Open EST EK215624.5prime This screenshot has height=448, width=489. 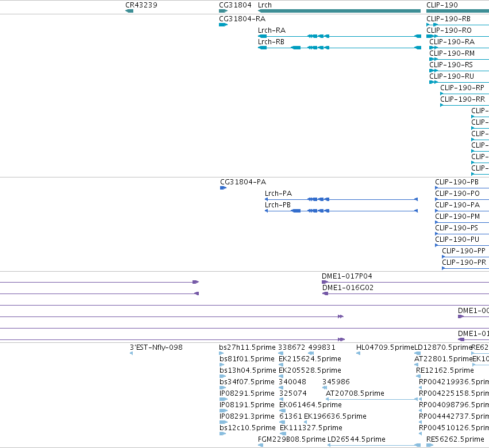point(310,359)
